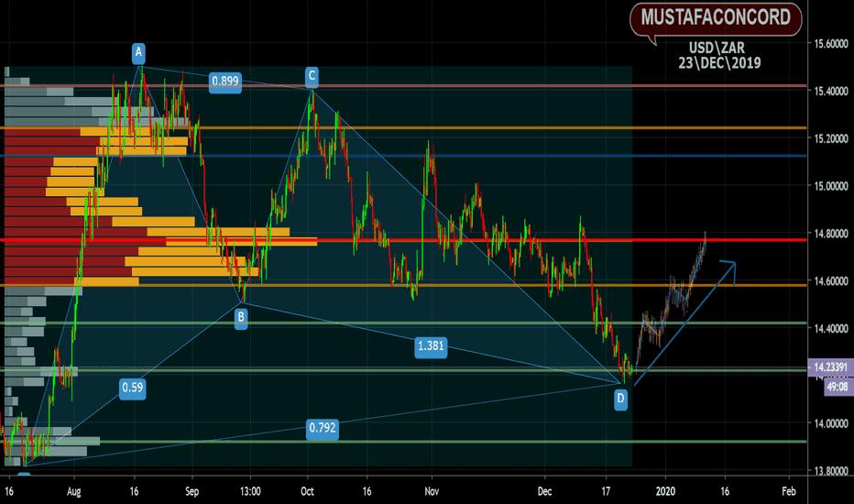The width and height of the screenshot is (854, 504).
Task: Click the 14.80000 price axis label
Action: click(830, 233)
